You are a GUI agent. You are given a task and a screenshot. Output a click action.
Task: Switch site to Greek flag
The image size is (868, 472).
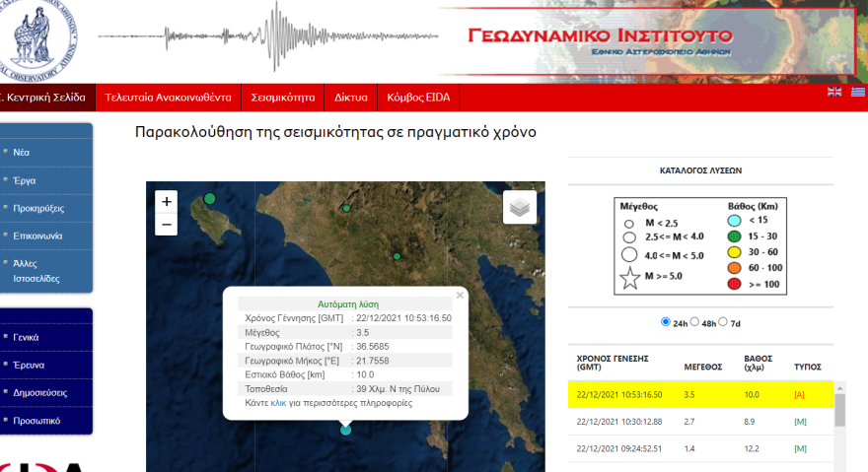click(x=858, y=92)
